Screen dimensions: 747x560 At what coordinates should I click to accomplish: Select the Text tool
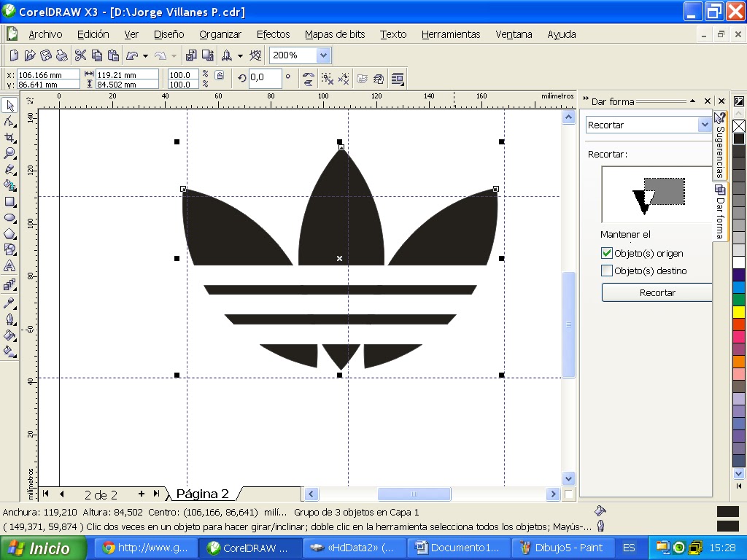[10, 266]
